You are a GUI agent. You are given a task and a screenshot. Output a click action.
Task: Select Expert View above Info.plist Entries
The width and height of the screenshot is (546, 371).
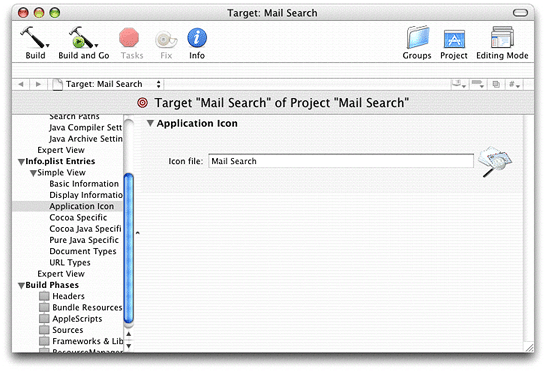[x=61, y=150]
